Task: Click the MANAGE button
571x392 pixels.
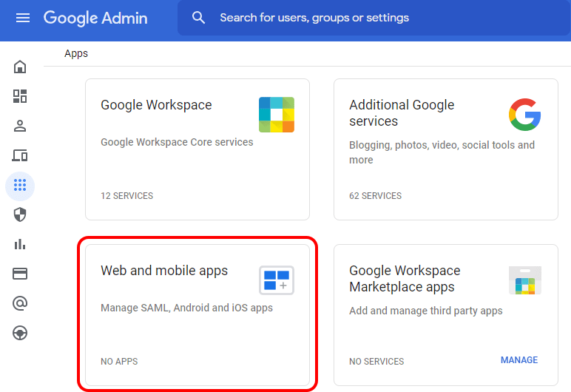Action: (x=519, y=360)
